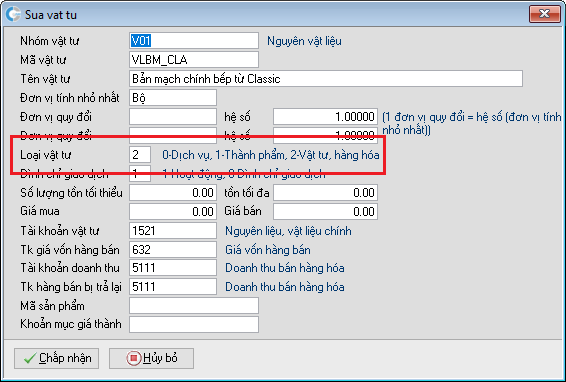
Task: Click the Giá vốn hàng bán description text
Action: click(268, 250)
